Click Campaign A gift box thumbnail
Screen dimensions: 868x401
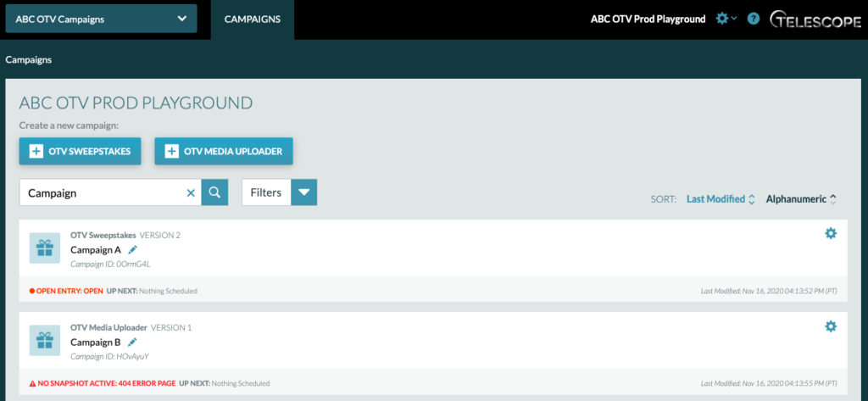pyautogui.click(x=45, y=248)
